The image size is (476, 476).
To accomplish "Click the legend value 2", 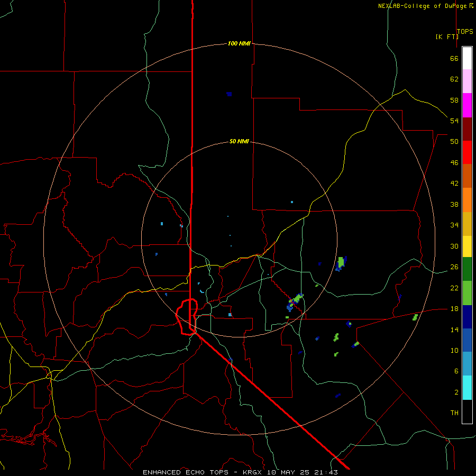I will 456,392.
